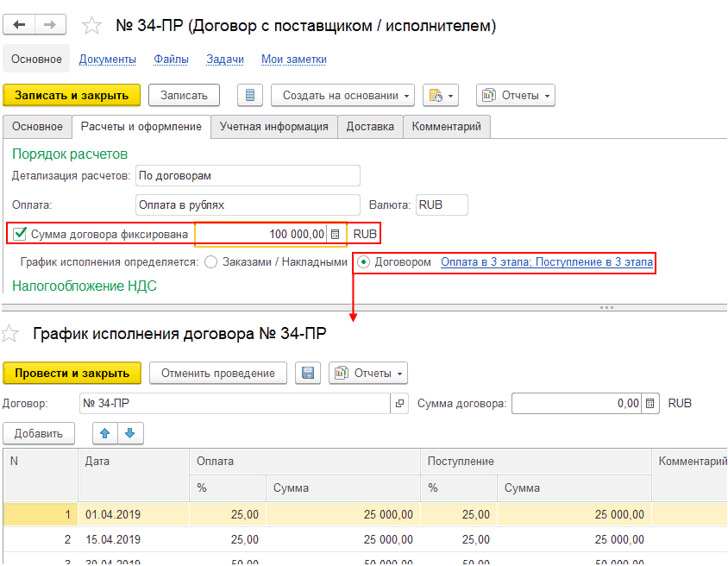Viewport: 728px width, 566px height.
Task: Open the Отчеты dropdown in schedule form
Action: coord(368,373)
